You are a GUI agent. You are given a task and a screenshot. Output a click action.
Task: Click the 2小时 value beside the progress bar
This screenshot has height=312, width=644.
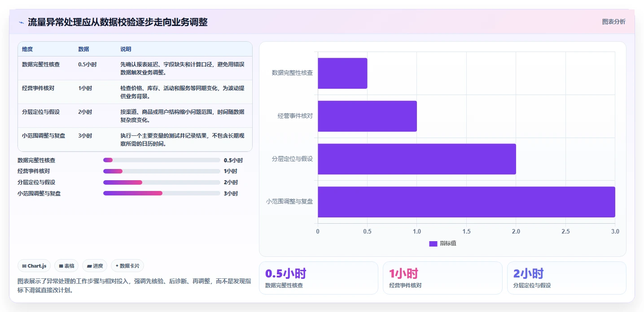[x=231, y=182]
